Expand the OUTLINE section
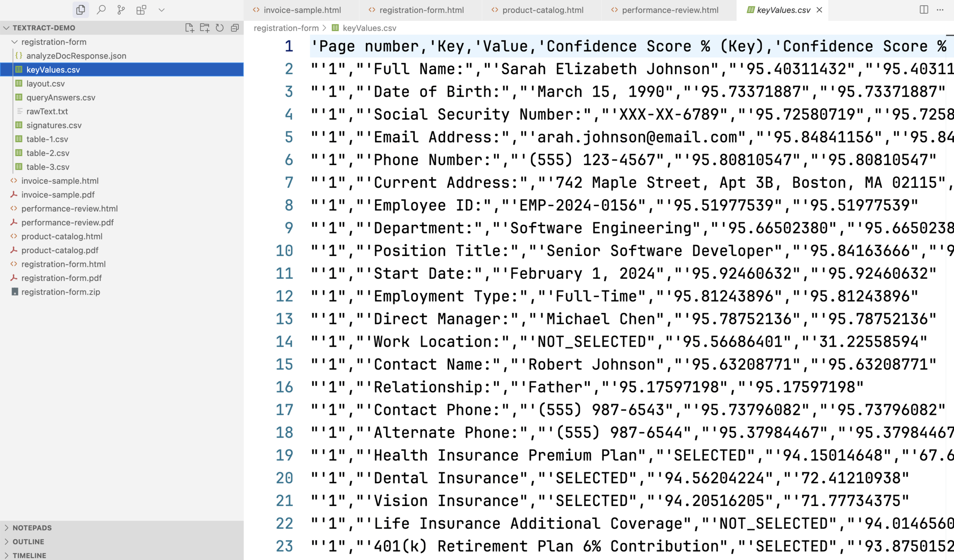Viewport: 954px width, 560px height. tap(28, 542)
